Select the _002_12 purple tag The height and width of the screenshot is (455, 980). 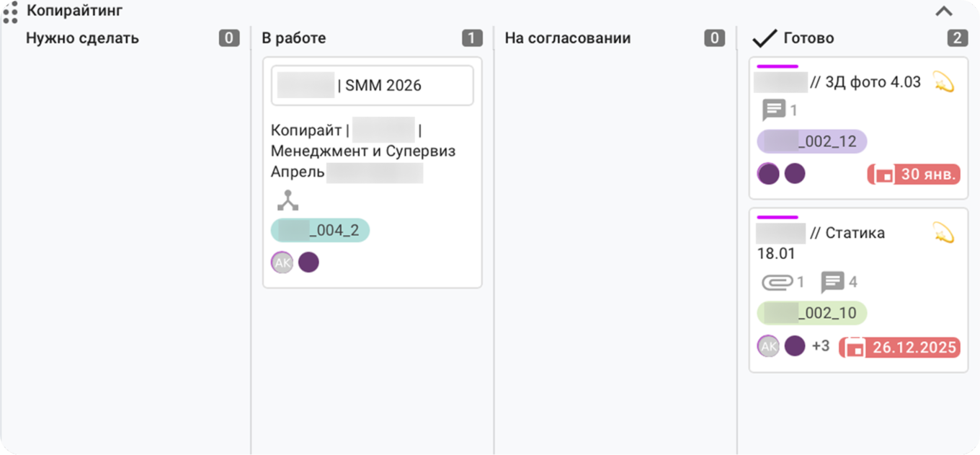[811, 142]
